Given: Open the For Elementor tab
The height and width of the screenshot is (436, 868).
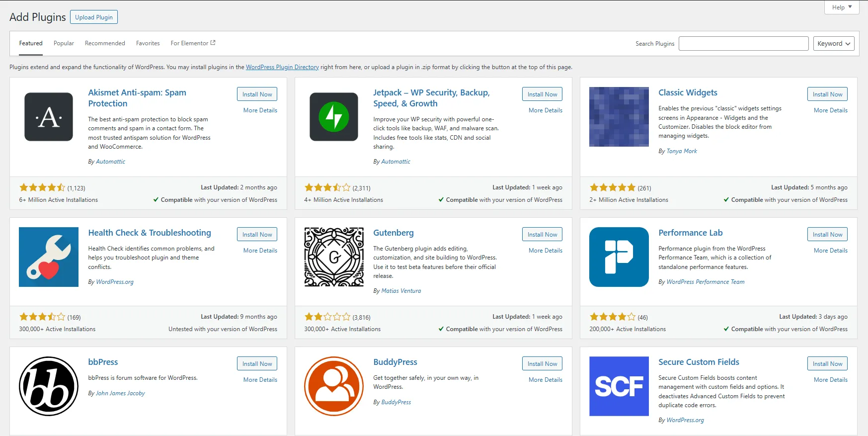Looking at the screenshot, I should 193,43.
